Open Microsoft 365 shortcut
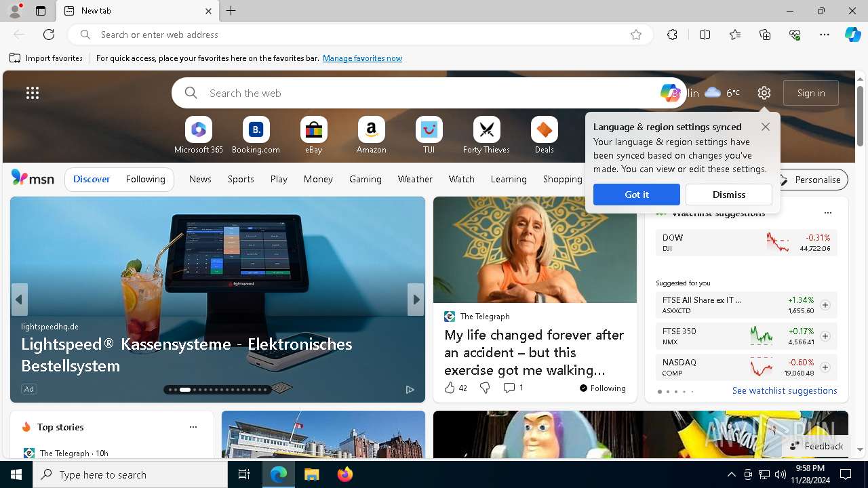Screen dimensions: 868x488 199,135
